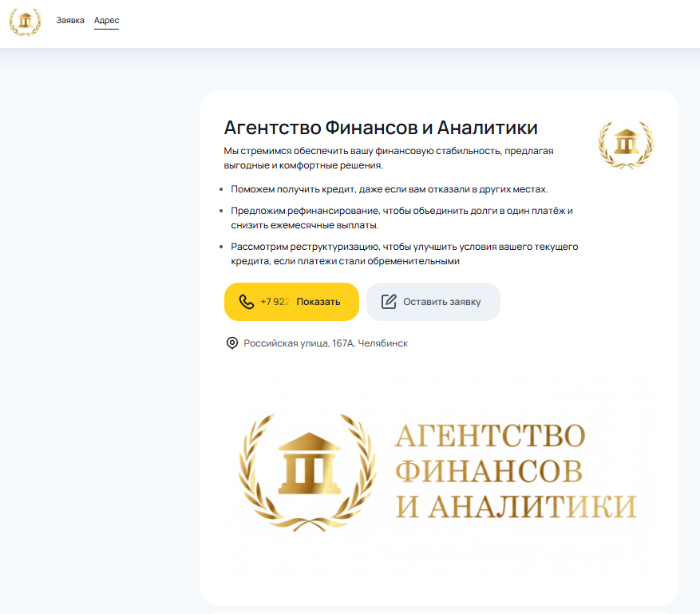Click the intro text about финансовую стабильность
The height and width of the screenshot is (614, 700).
click(389, 157)
